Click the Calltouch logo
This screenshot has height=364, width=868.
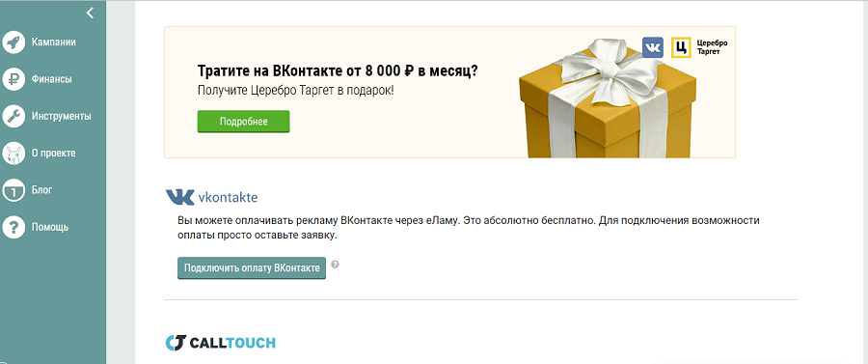point(221,343)
